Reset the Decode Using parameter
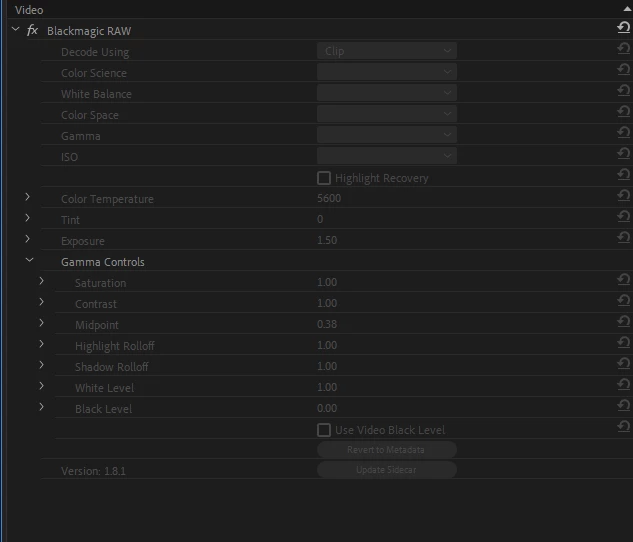 click(623, 48)
